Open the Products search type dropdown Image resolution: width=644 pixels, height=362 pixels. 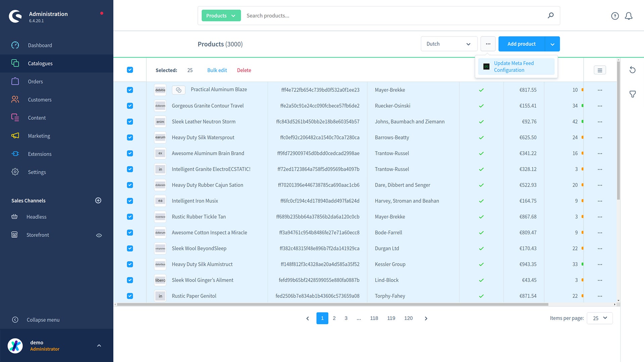pyautogui.click(x=221, y=15)
